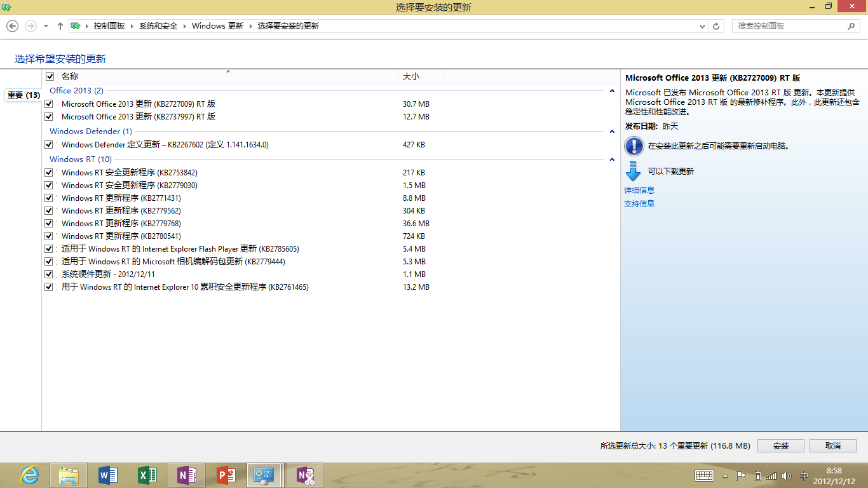Uncheck Windows RT security update KB2779030

49,186
